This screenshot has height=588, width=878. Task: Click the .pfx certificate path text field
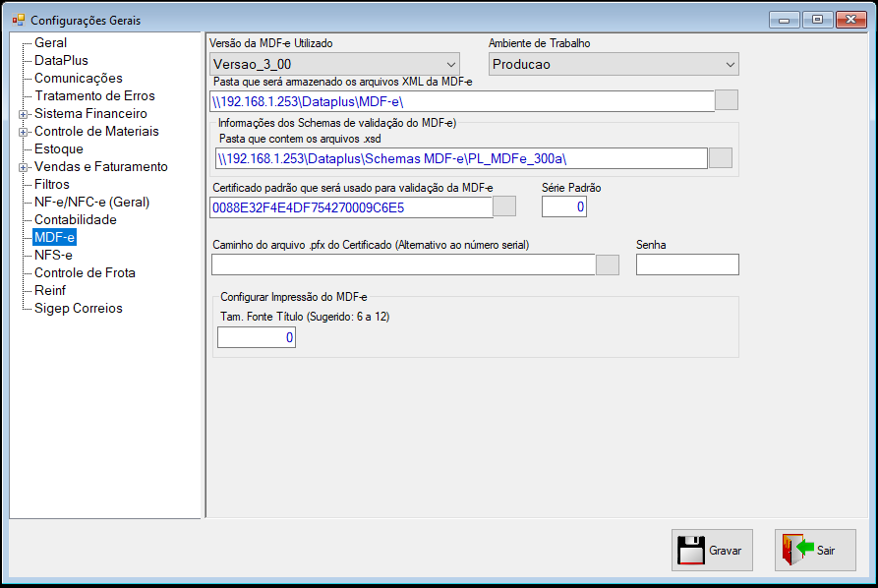tap(403, 265)
